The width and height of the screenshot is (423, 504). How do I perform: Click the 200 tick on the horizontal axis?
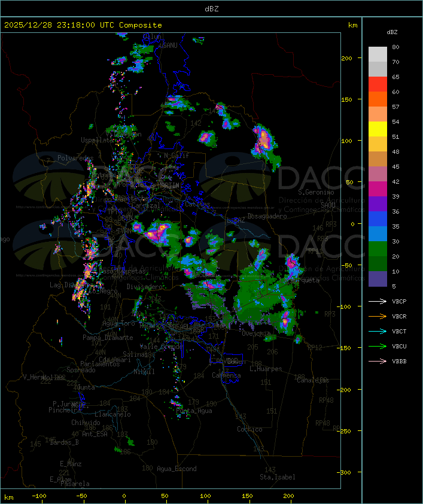click(288, 496)
